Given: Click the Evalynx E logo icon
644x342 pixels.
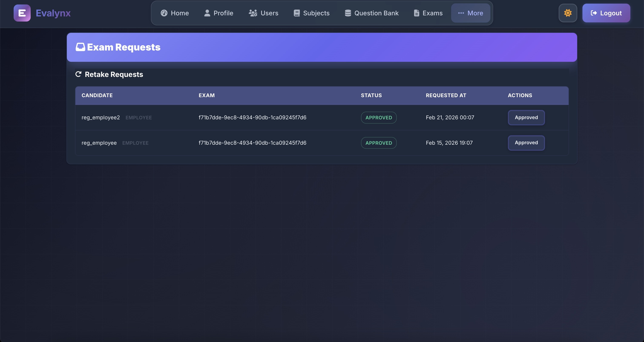Looking at the screenshot, I should click(22, 13).
